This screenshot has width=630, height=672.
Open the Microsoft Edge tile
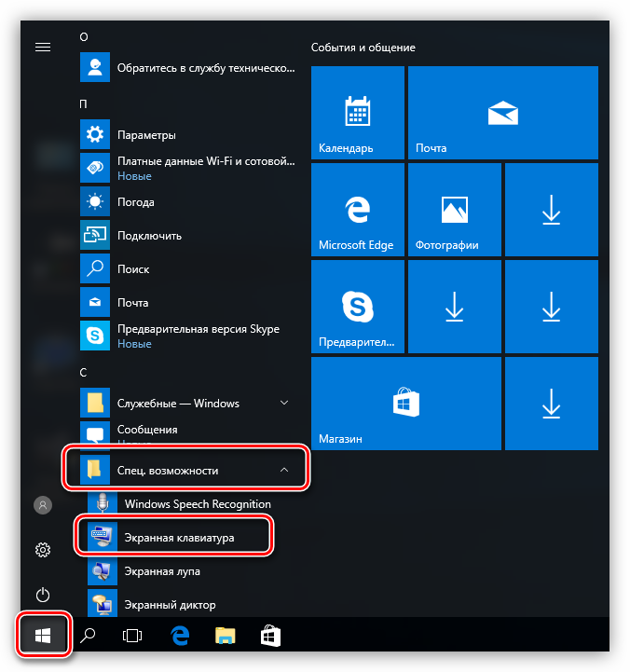(x=358, y=209)
